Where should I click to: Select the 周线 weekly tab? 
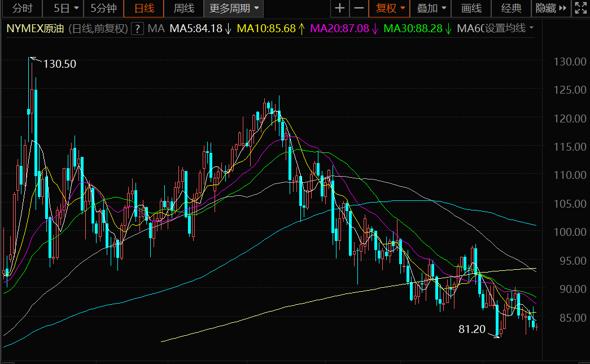pos(183,8)
